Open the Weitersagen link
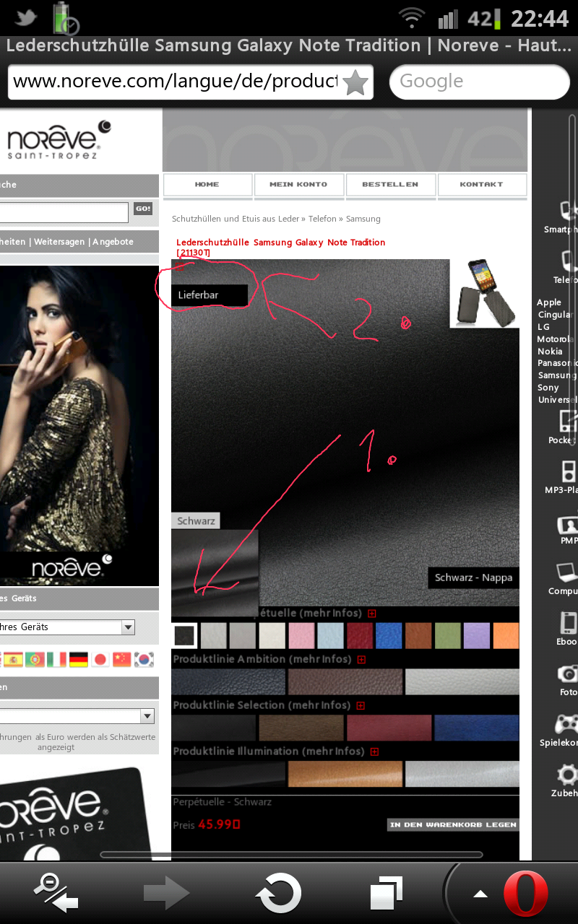Image resolution: width=578 pixels, height=924 pixels. point(60,242)
